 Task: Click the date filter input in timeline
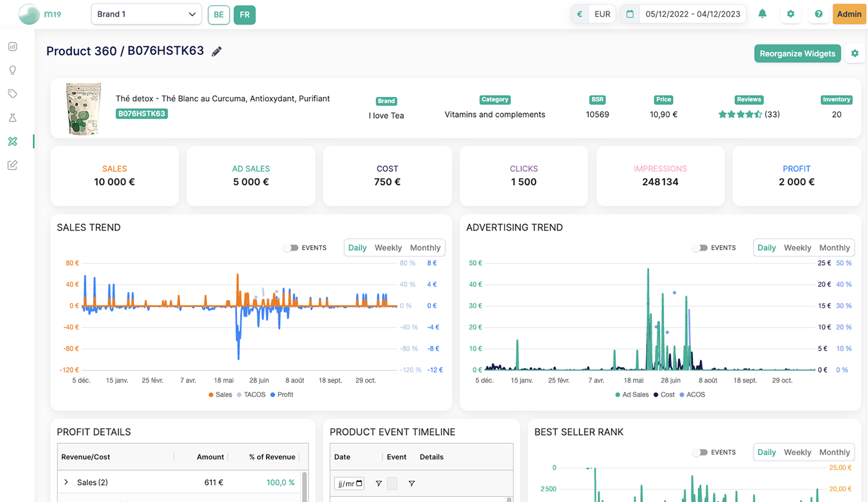tap(349, 483)
